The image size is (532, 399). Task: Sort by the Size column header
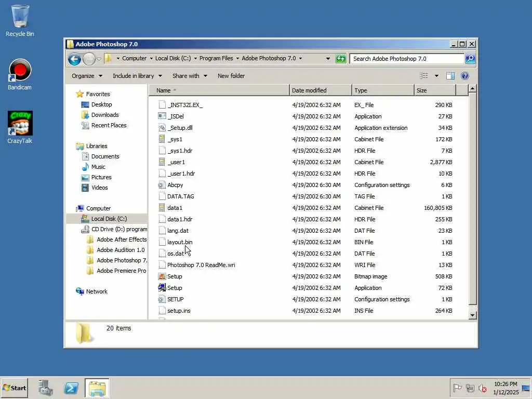[435, 90]
